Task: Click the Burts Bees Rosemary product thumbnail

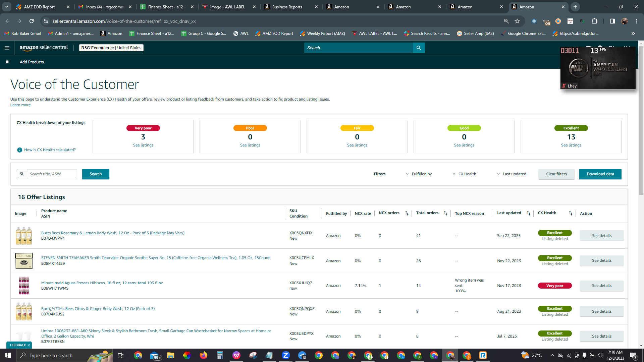Action: 24,236
